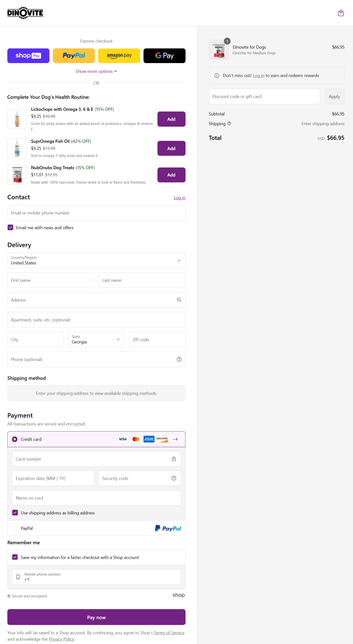Select the Credit card payment option
353x644 pixels.
point(15,439)
